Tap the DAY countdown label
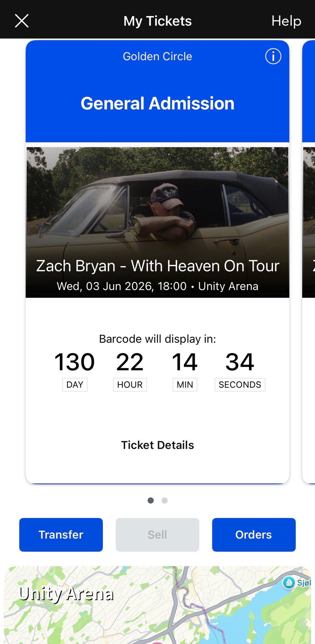The image size is (315, 644). pos(75,384)
